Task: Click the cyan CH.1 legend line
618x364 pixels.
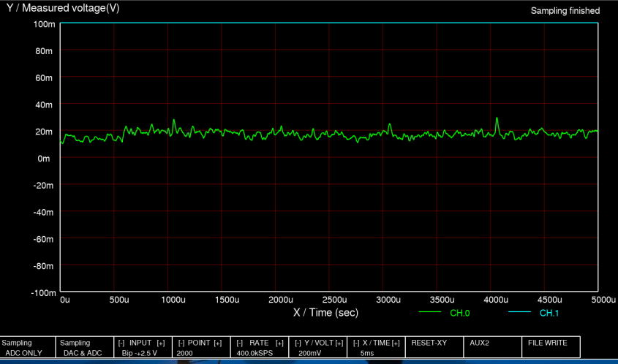Action: point(519,312)
